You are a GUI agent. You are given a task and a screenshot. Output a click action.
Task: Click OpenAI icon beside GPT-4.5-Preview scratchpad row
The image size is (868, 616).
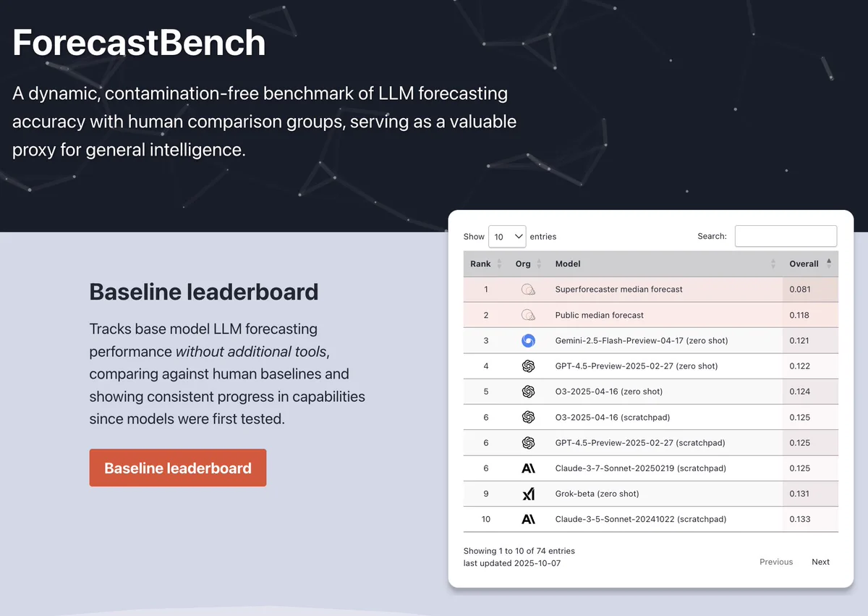(528, 443)
